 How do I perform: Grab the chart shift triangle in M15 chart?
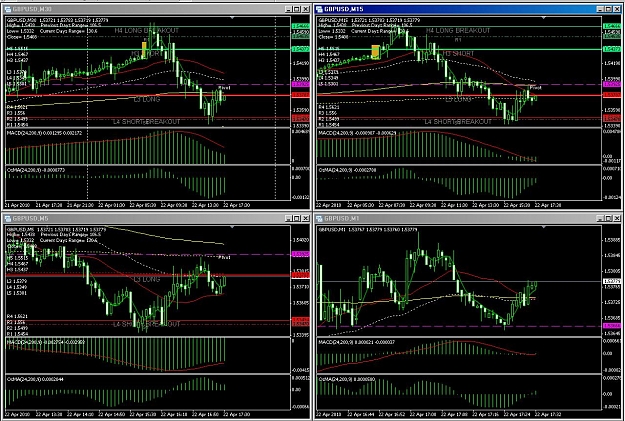pos(544,18)
